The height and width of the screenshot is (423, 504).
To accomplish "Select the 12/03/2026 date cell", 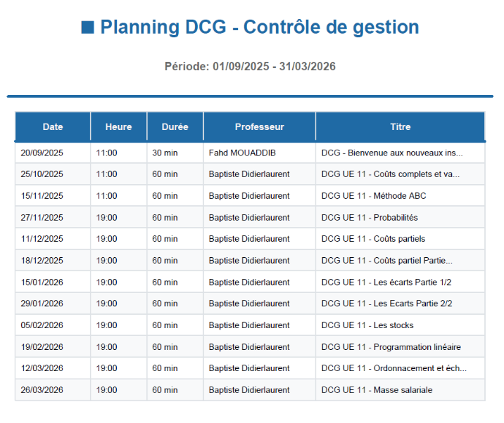I will point(42,368).
